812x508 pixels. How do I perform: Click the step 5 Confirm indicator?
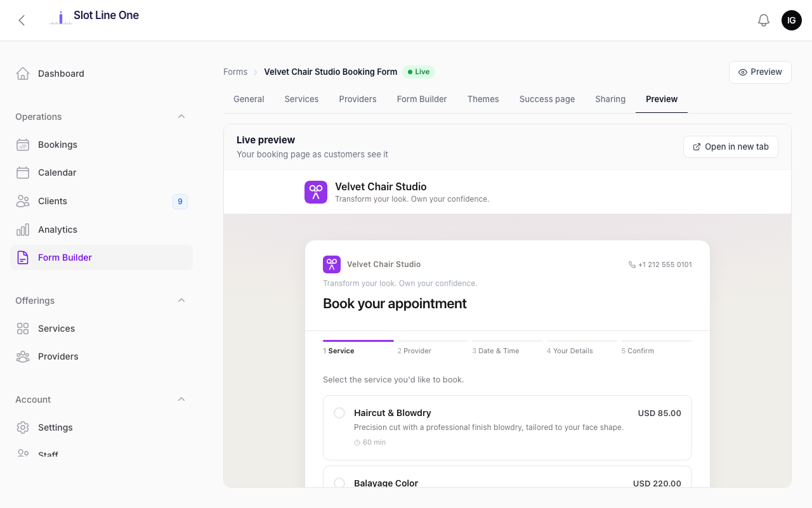tap(657, 348)
